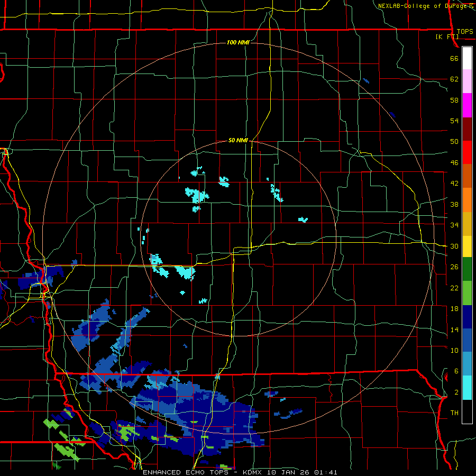The height and width of the screenshot is (476, 476).
Task: Click the 66 legend value
Action: coord(454,59)
